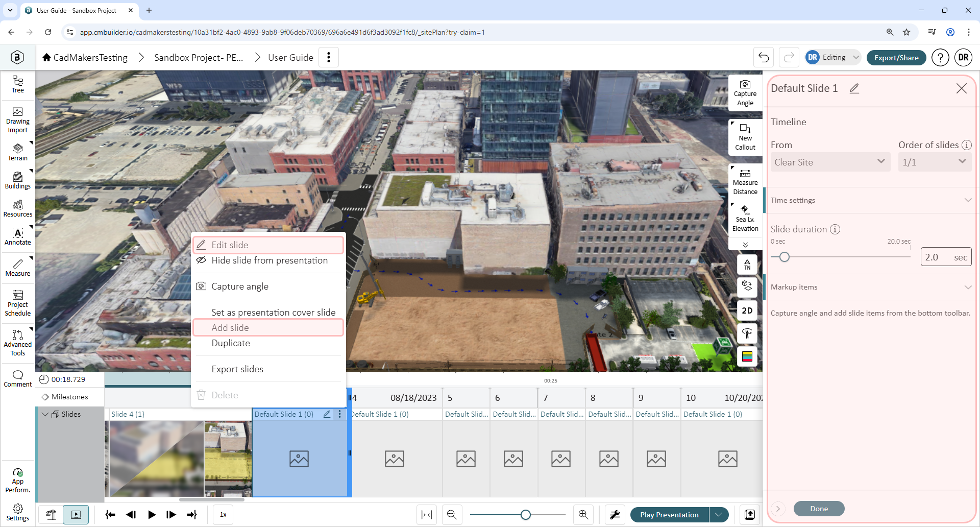Screen dimensions: 980x527
Task: Click the redo arrow
Action: (789, 57)
